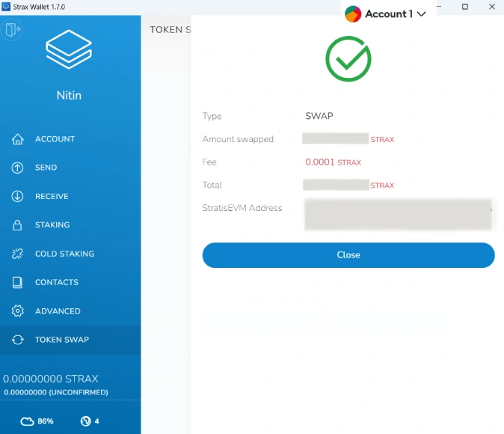This screenshot has width=504, height=434.
Task: Click the Receive download icon
Action: pyautogui.click(x=17, y=196)
